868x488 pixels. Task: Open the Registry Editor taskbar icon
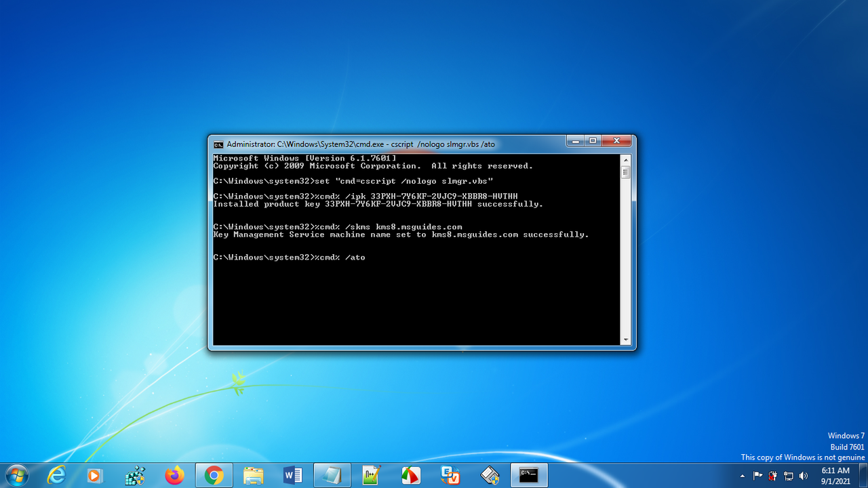coord(135,476)
